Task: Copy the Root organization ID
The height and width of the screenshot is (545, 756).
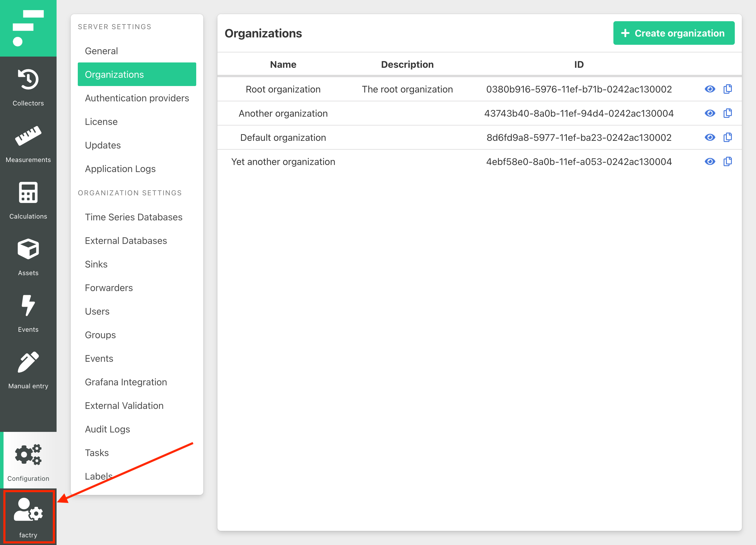Action: [x=728, y=89]
